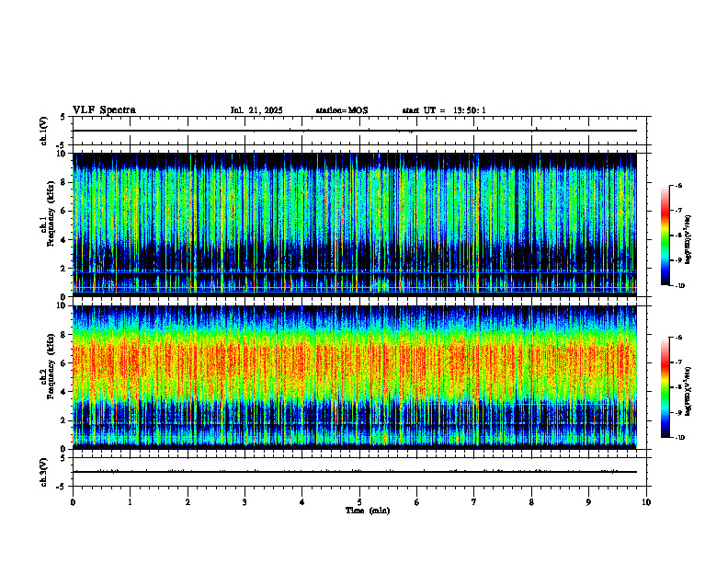Click the "10" tick label on the time axis

(646, 502)
